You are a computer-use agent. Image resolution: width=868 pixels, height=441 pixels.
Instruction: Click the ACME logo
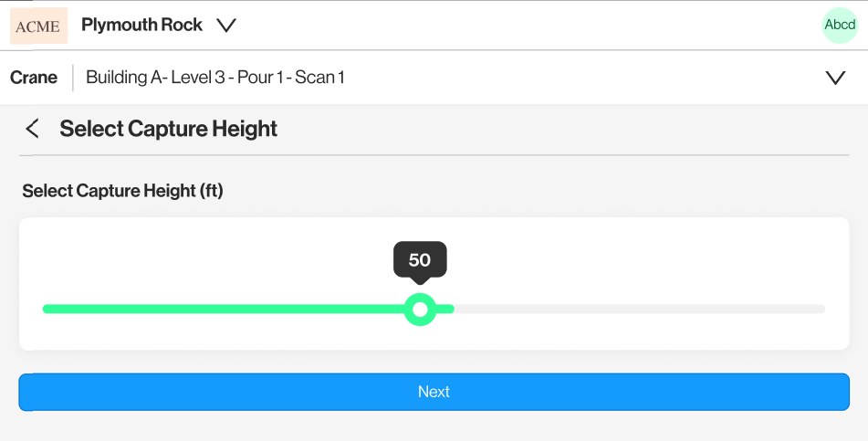tap(38, 26)
